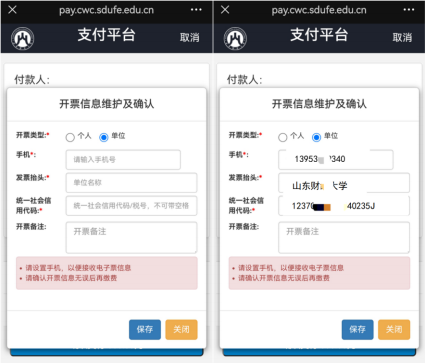Click the orange 关闭 button in left dialog

[x=181, y=329]
